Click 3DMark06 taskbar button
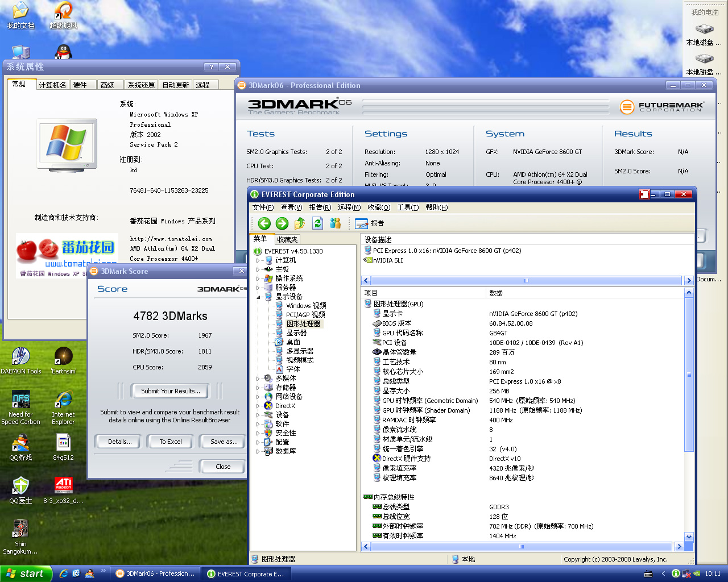 click(156, 573)
